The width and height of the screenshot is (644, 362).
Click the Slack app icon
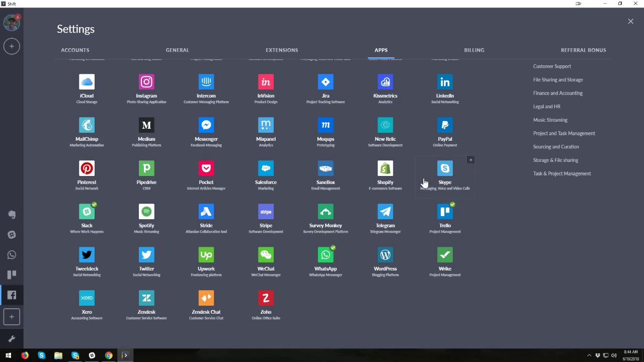pyautogui.click(x=87, y=212)
